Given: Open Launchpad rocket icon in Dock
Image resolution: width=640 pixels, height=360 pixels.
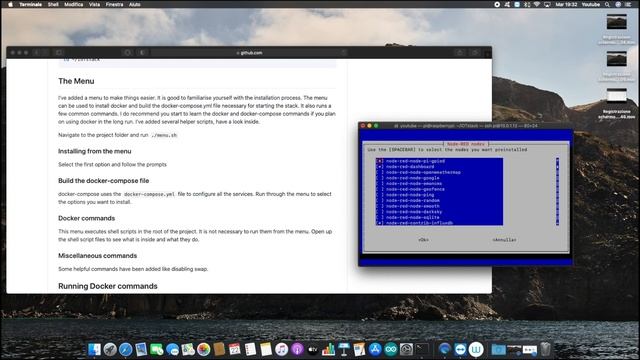Looking at the screenshot, I should 110,349.
